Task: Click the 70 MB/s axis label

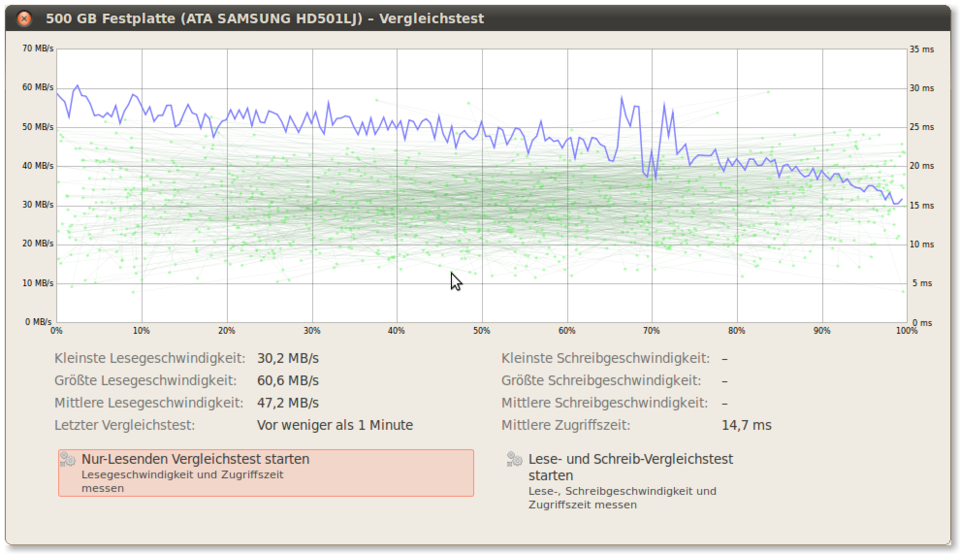Action: (x=38, y=48)
